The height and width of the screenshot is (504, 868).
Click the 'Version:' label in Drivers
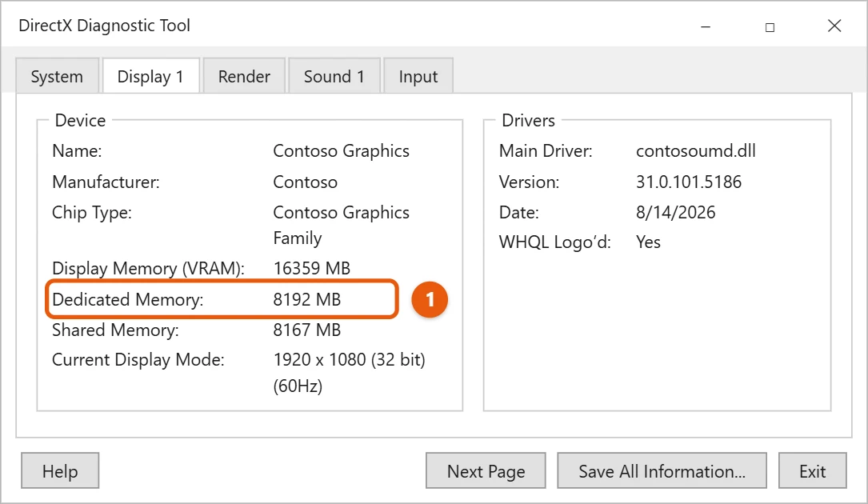529,182
